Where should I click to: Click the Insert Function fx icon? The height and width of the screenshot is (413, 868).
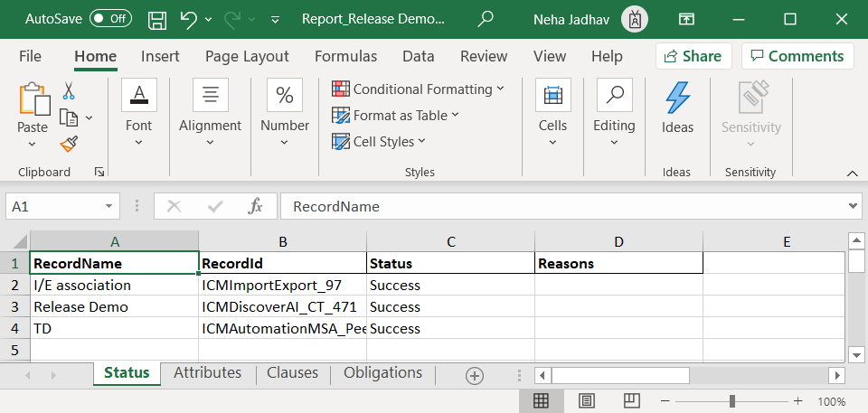tap(256, 206)
